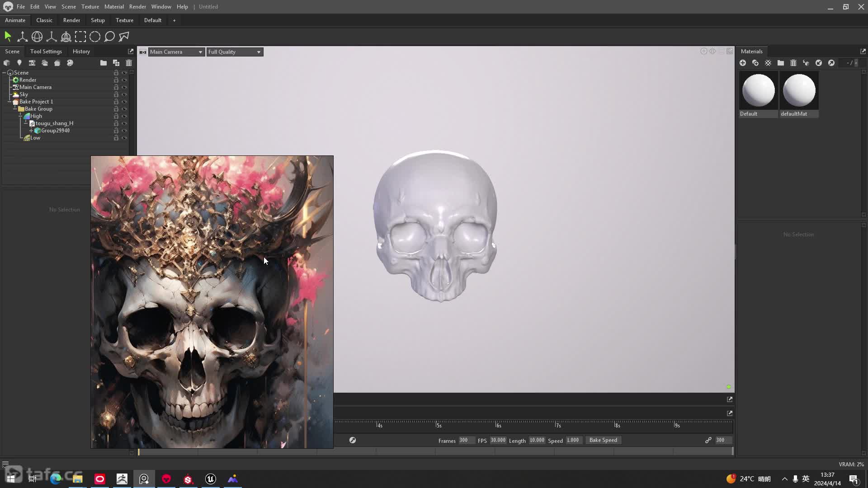Collapse the tougu_shang_H node
This screenshot has width=868, height=488.
(x=26, y=123)
